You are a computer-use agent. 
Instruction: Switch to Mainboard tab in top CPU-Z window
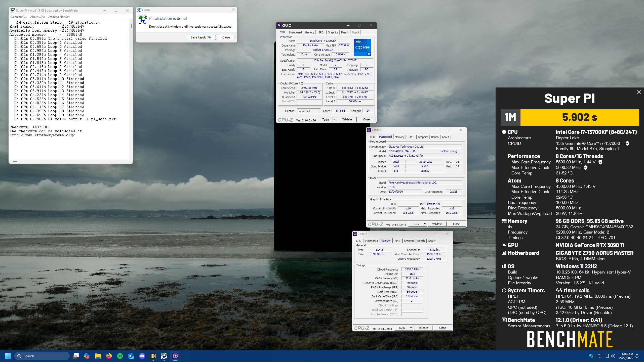295,32
